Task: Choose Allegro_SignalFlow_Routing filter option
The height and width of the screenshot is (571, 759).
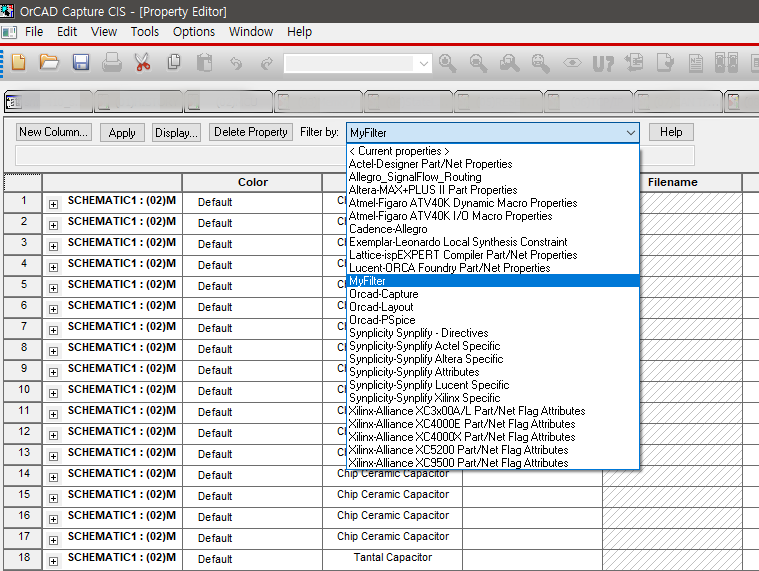Action: coord(493,177)
